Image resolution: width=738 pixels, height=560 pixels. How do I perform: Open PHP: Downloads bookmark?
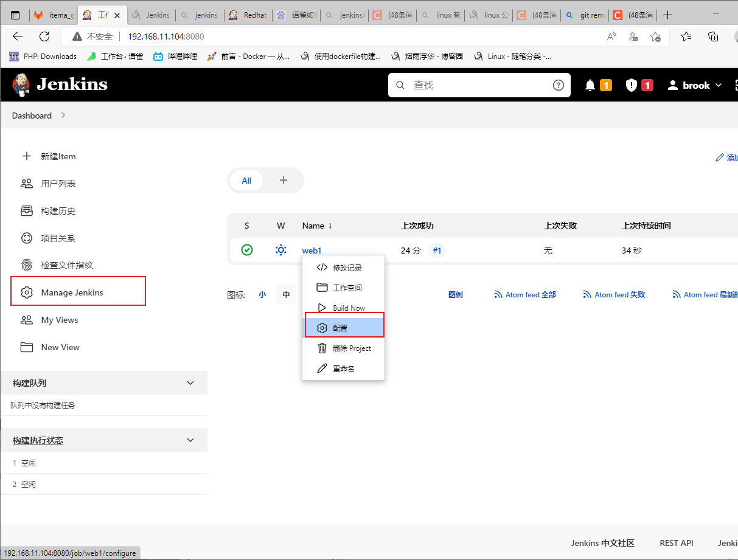click(43, 57)
